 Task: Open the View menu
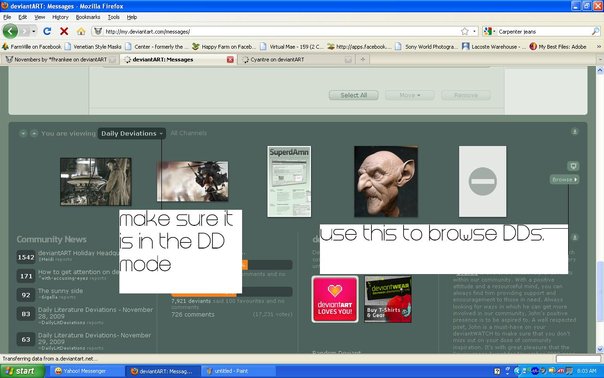40,17
